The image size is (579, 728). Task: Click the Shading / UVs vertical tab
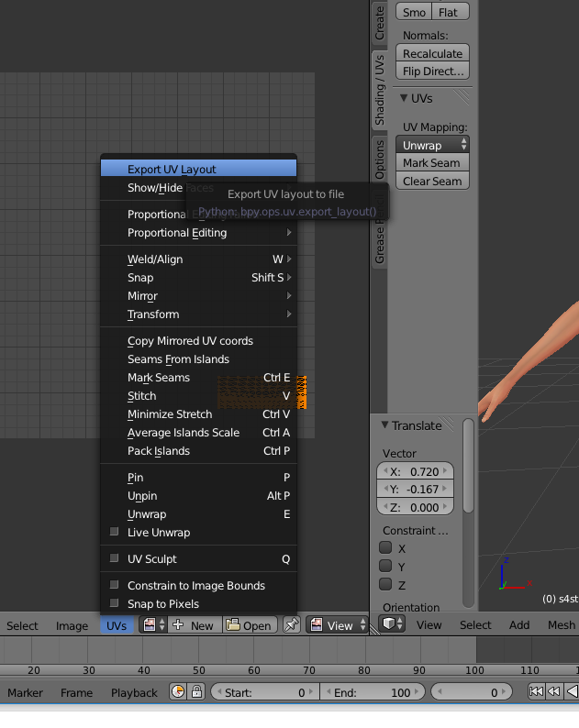click(380, 90)
